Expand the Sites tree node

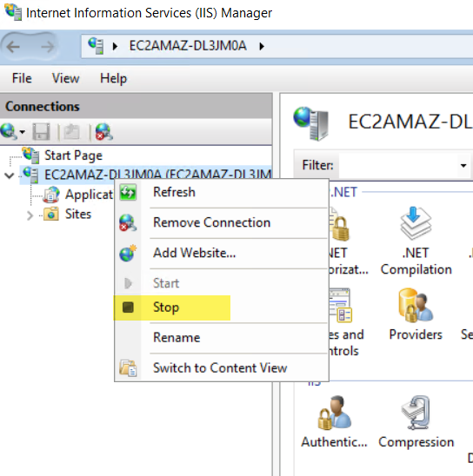click(x=30, y=215)
